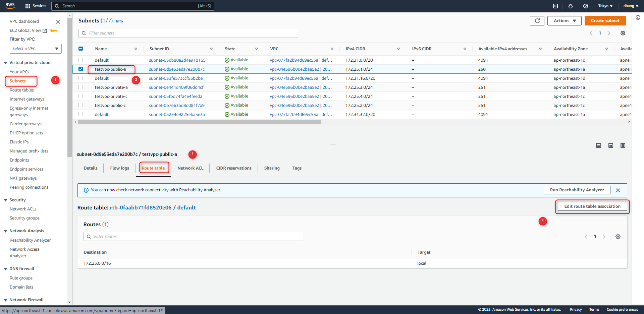Focus the Filter routes search field

(193, 237)
